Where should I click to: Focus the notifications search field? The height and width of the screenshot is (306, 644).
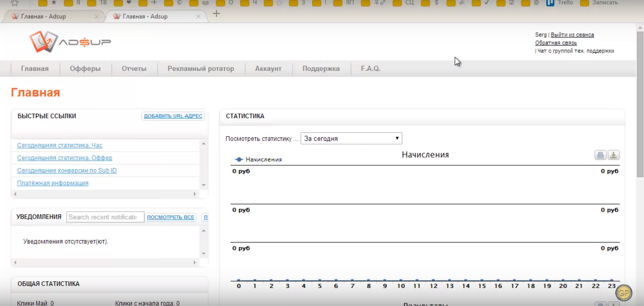105,217
